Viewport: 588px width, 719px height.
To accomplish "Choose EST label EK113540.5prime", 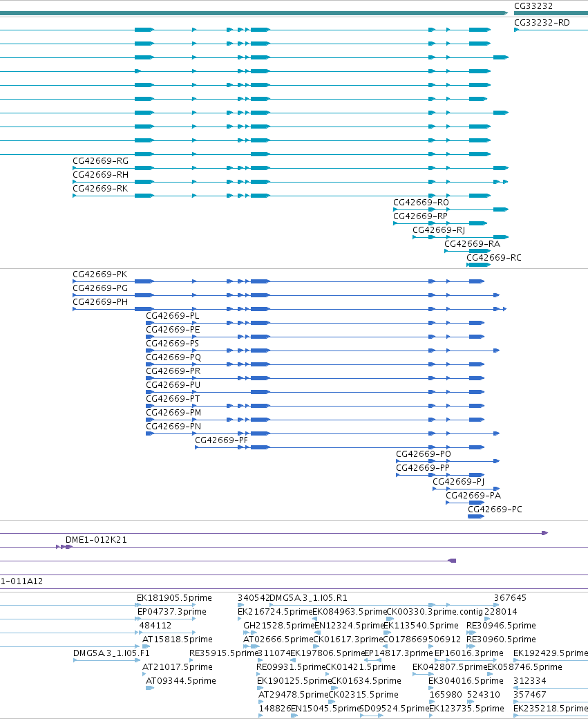I will click(x=421, y=626).
